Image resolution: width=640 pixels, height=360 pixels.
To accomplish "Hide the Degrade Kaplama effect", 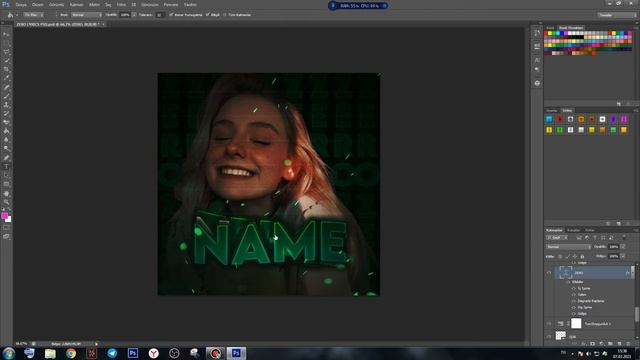I will pos(574,301).
